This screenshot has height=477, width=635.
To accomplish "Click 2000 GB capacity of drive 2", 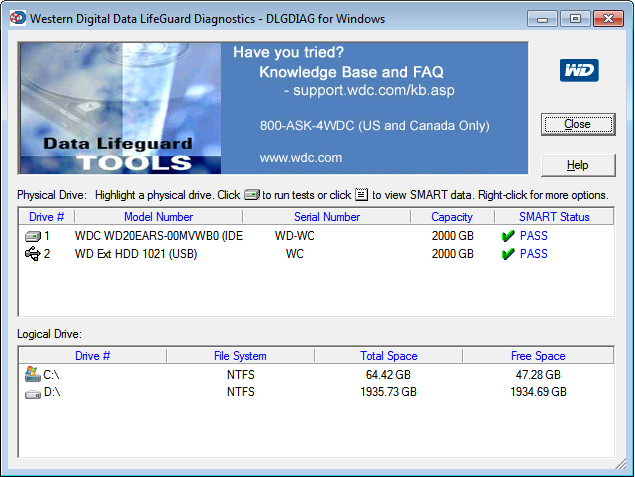I will point(452,254).
